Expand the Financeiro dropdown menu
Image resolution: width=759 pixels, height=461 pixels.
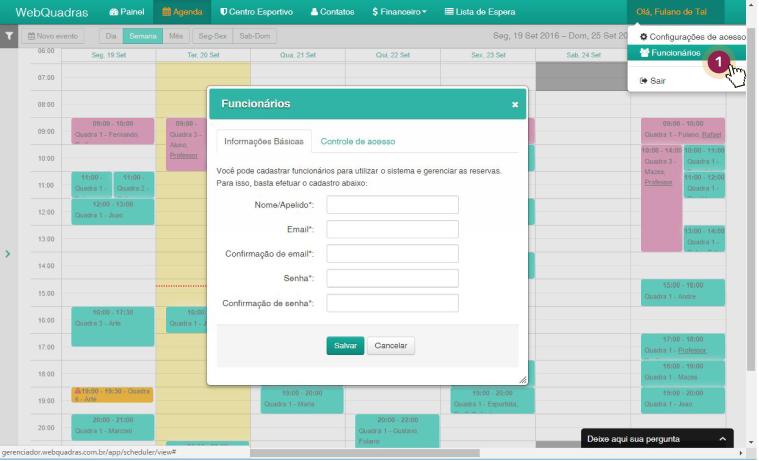point(399,12)
